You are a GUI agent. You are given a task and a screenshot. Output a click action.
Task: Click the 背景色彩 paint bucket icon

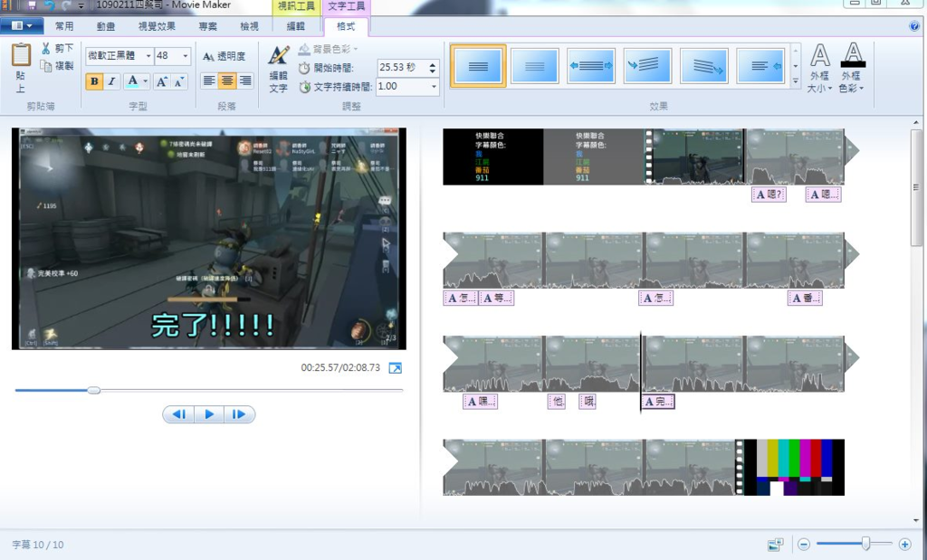click(x=304, y=49)
